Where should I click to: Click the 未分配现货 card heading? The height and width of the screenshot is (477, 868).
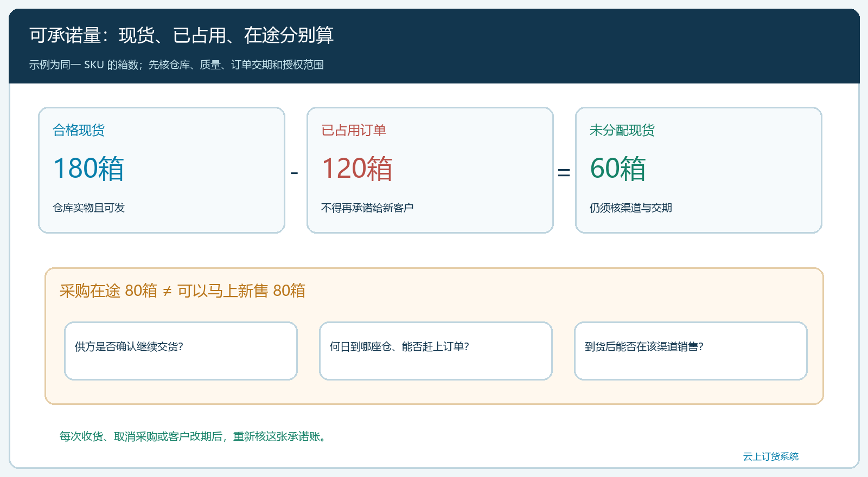coord(622,130)
